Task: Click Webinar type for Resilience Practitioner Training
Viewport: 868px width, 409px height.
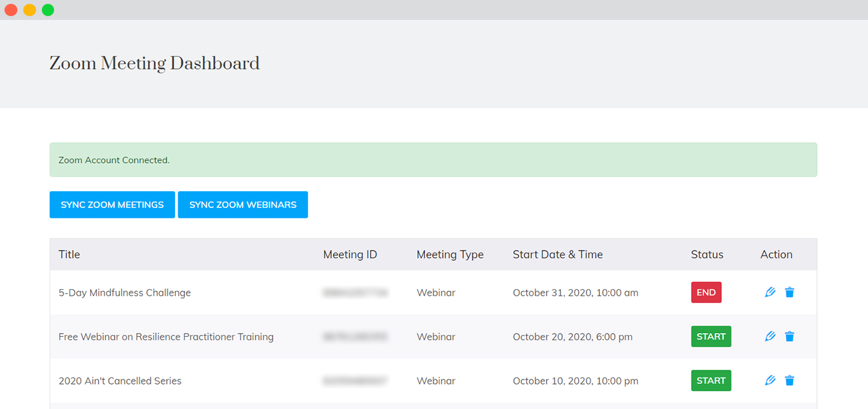Action: (436, 337)
